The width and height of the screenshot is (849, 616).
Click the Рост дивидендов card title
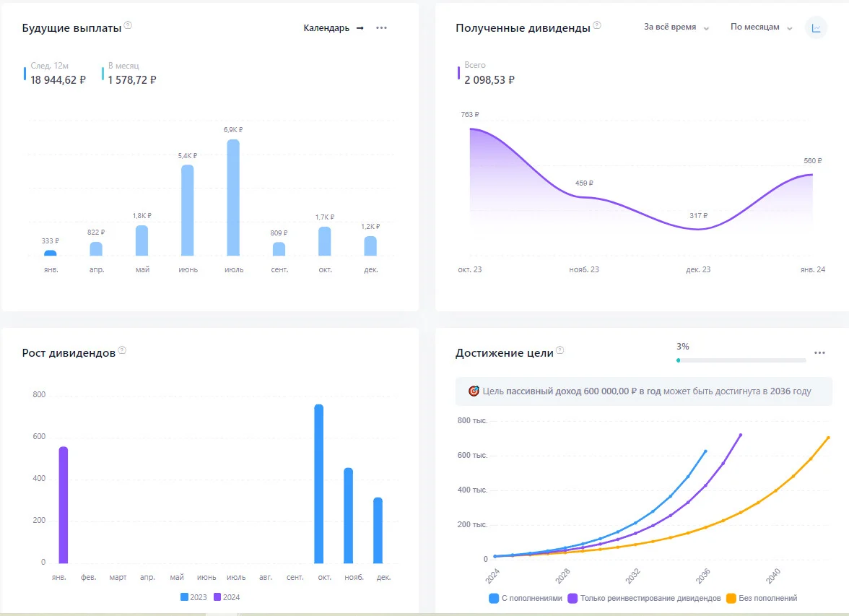(x=69, y=353)
